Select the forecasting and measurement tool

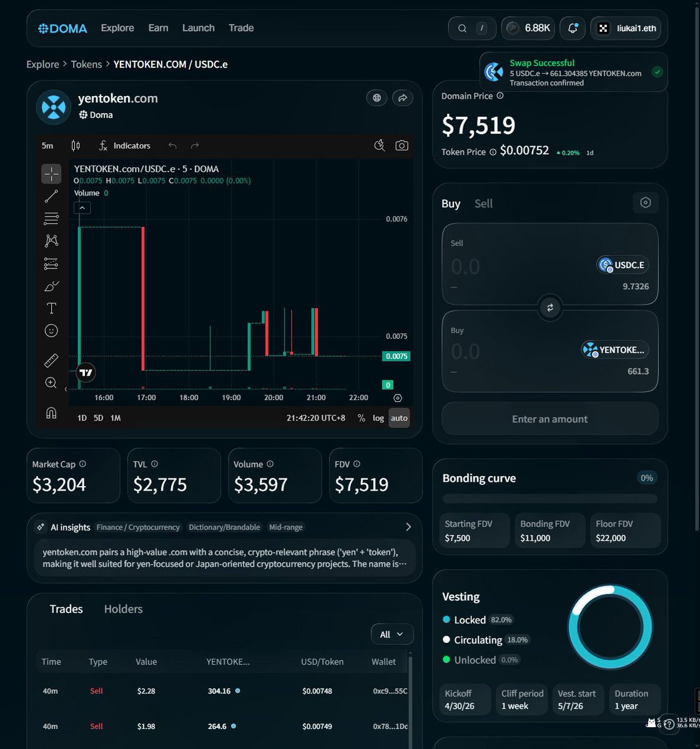(x=51, y=263)
